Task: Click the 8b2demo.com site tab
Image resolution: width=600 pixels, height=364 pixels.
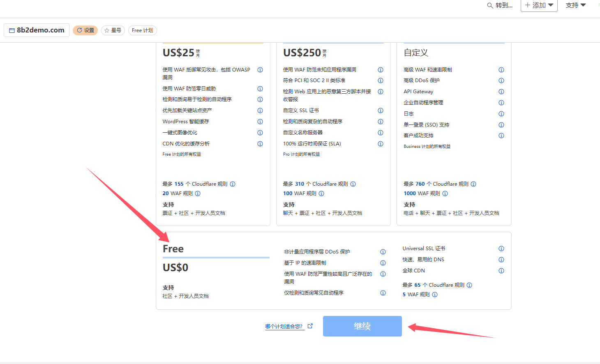Action: pos(37,30)
